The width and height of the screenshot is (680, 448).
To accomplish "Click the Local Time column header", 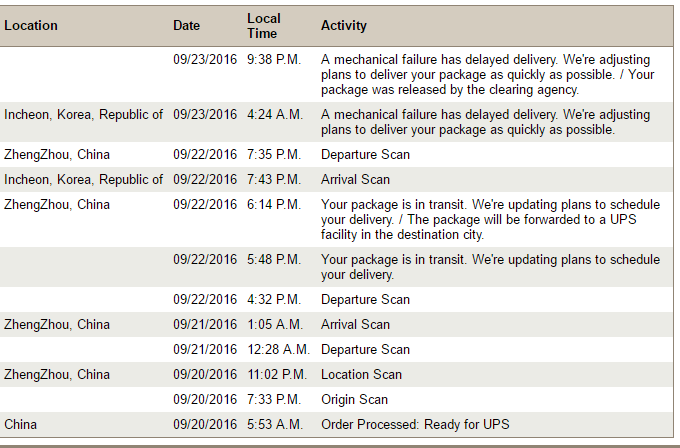I will point(264,26).
